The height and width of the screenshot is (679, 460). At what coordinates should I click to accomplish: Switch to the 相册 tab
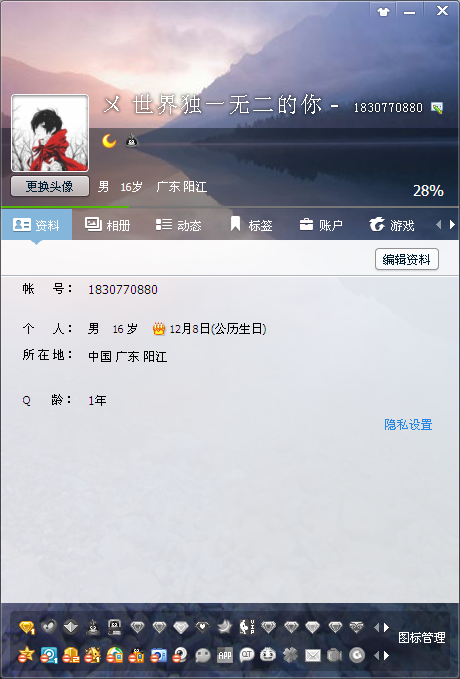(x=107, y=225)
